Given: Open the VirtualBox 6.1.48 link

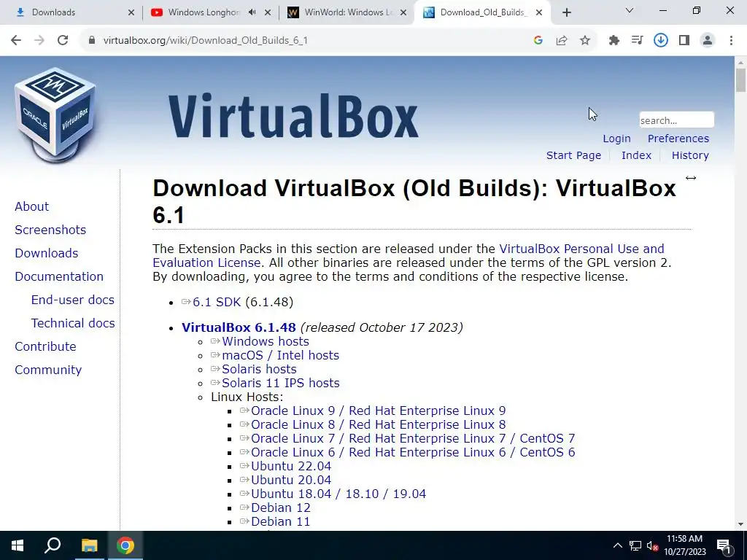Looking at the screenshot, I should [239, 327].
